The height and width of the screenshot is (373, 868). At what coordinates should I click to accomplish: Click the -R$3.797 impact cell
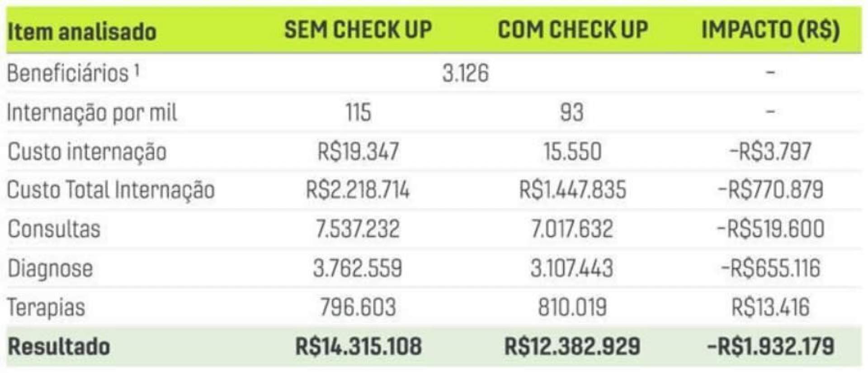click(x=770, y=152)
